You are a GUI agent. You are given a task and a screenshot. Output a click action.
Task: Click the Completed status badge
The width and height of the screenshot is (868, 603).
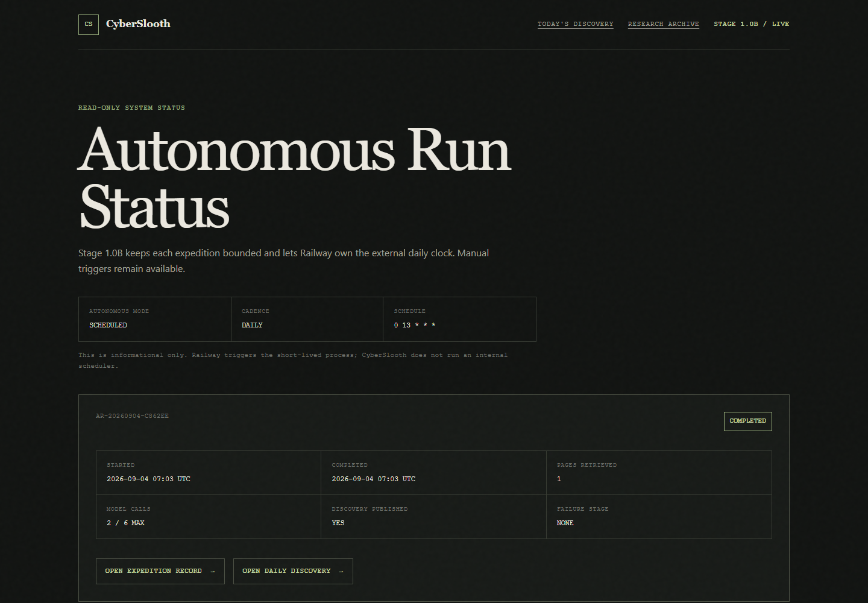[x=747, y=421]
